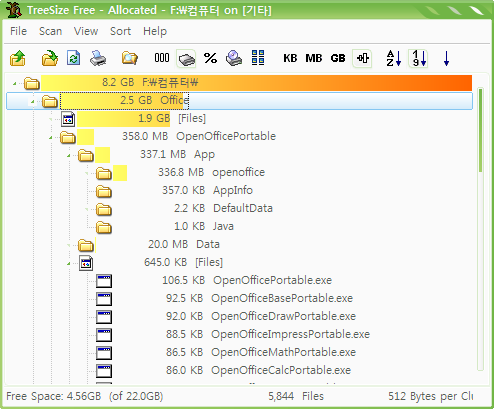Click the vertical scrollbar thumb
This screenshot has width=494, height=409.
[480, 130]
